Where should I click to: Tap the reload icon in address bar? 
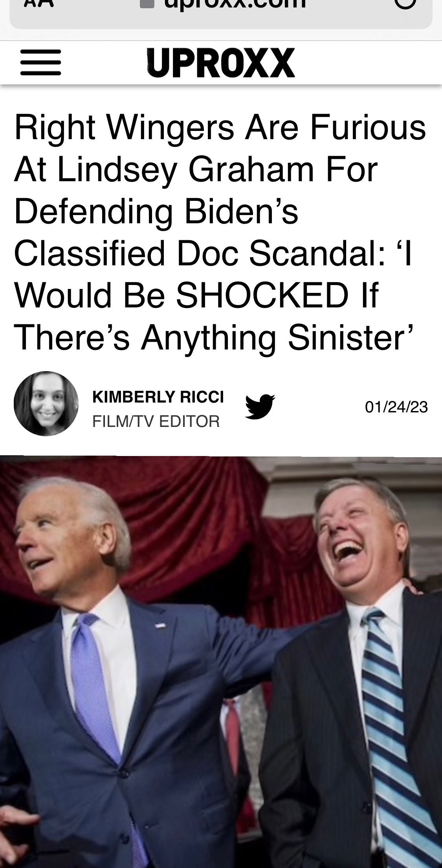[405, 3]
